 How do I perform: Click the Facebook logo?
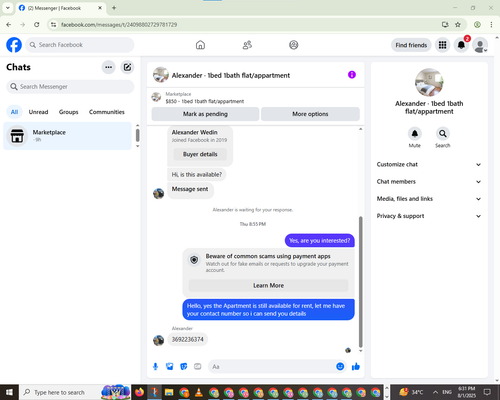(x=14, y=45)
